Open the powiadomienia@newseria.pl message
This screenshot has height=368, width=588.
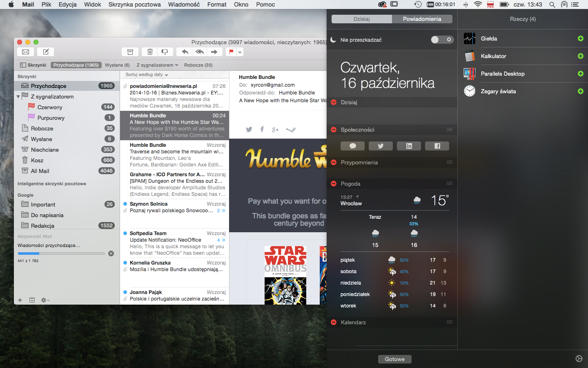(174, 96)
